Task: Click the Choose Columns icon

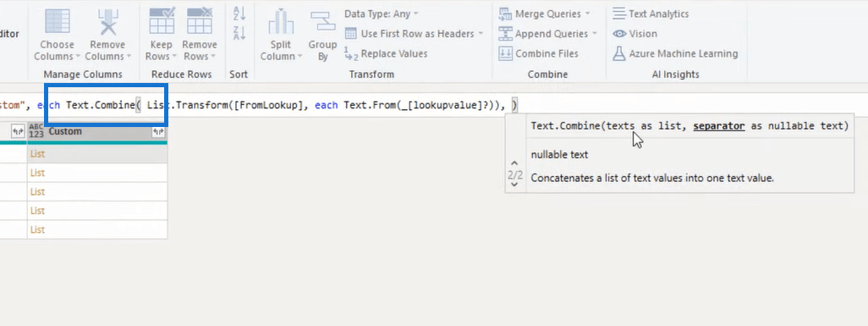Action: [57, 22]
